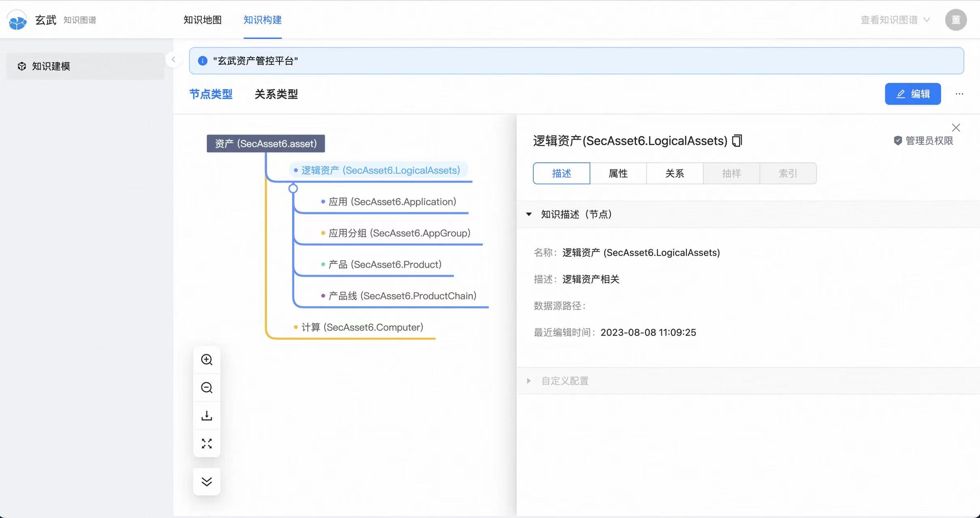
Task: Open the user avatar 董
Action: point(956,20)
